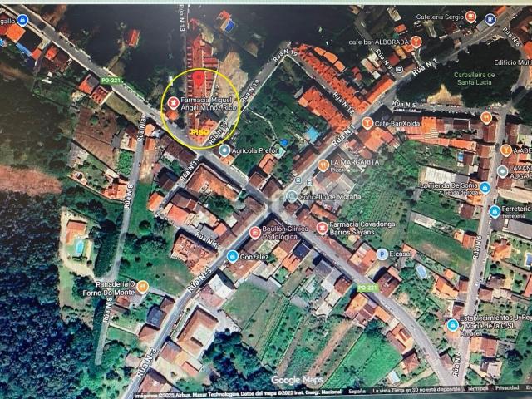
Task: Open the E.casal parking icon
Action: 382,254
